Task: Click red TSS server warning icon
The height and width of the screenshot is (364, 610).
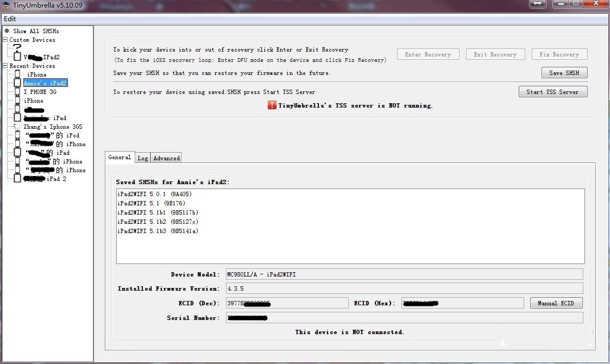Action: click(x=272, y=105)
